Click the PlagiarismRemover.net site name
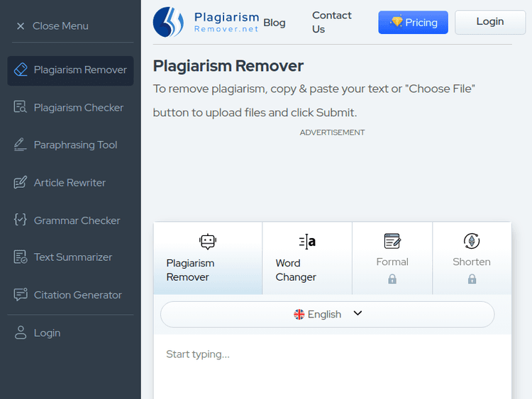 (x=226, y=22)
